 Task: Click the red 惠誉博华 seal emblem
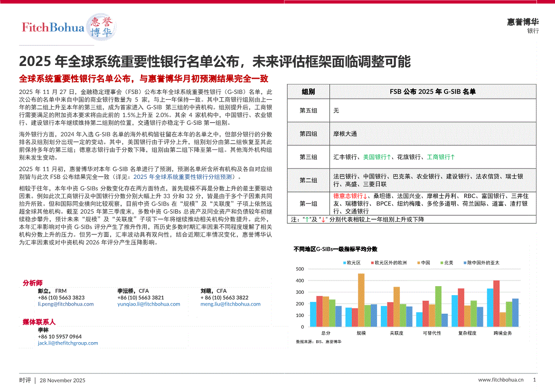click(101, 27)
